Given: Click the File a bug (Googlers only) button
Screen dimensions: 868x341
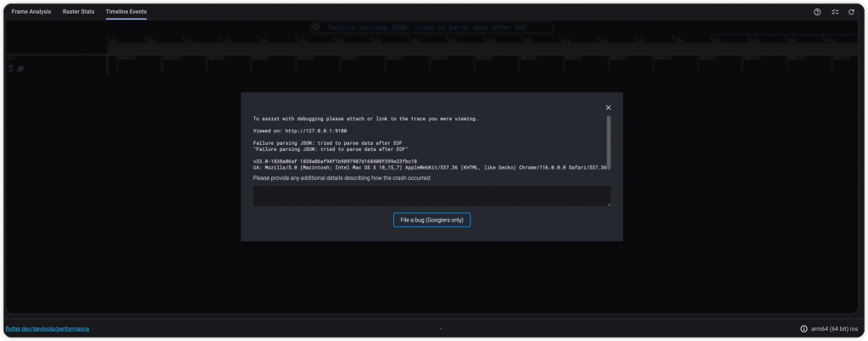Looking at the screenshot, I should coord(431,220).
